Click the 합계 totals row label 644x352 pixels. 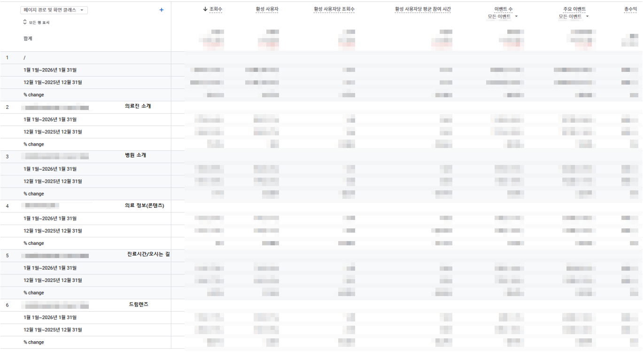pyautogui.click(x=28, y=39)
